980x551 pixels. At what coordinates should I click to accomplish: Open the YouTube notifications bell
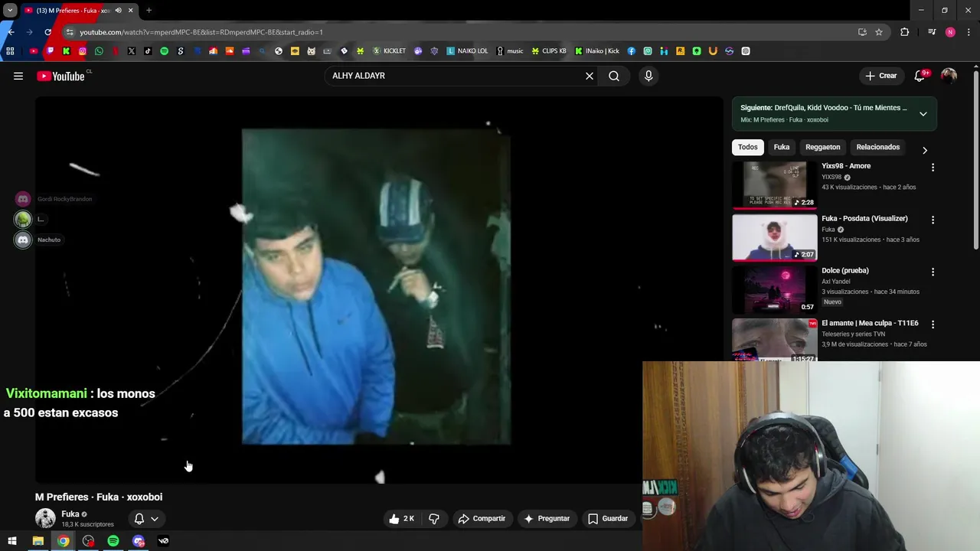coord(920,76)
